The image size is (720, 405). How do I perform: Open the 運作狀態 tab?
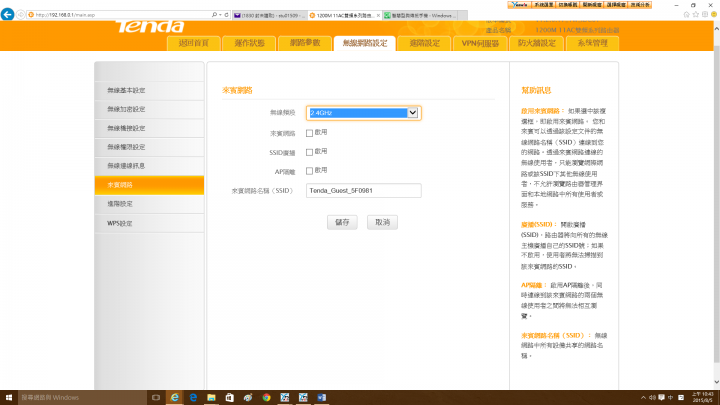coord(249,44)
